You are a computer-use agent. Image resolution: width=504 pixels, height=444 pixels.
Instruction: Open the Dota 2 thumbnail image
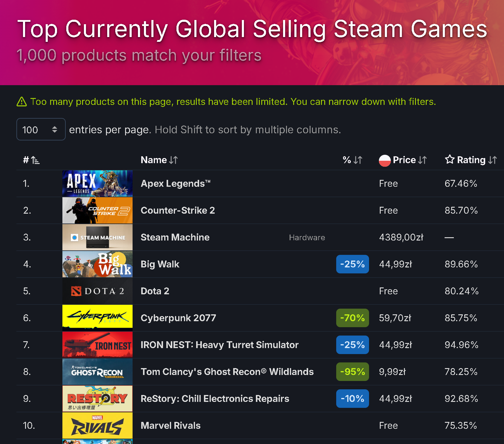tap(97, 291)
